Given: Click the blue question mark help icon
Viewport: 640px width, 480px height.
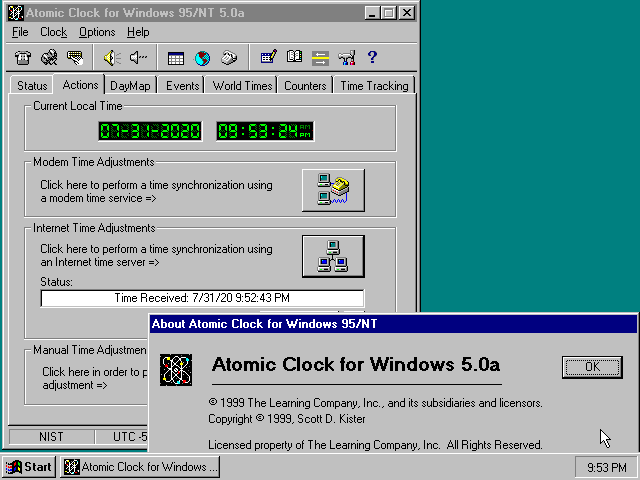Looking at the screenshot, I should point(372,57).
